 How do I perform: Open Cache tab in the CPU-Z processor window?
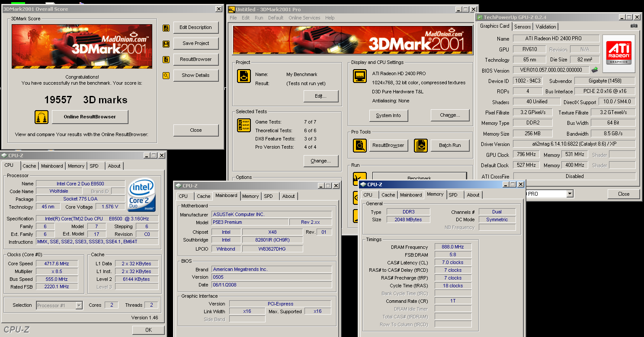(29, 166)
